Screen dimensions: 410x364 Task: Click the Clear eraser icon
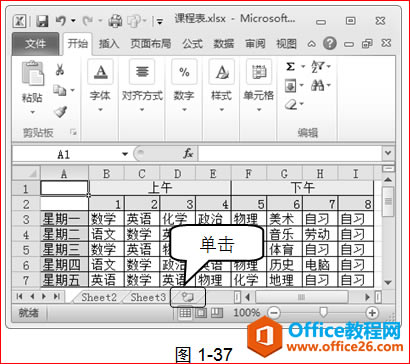click(x=291, y=105)
